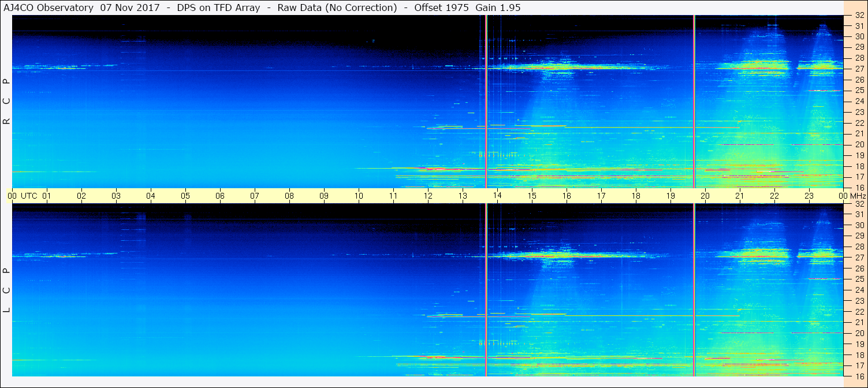Viewport: 868px width, 388px height.
Task: Click hour "09" on the time axis
Action: (324, 196)
